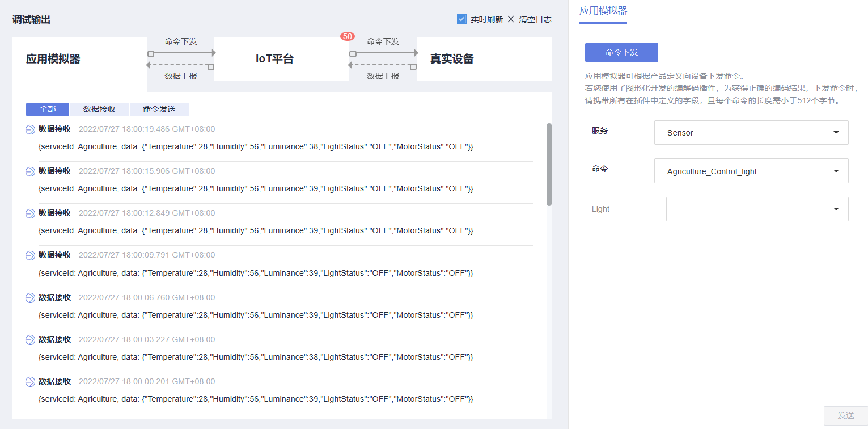Viewport: 868px width, 429px height.
Task: Select the 全部 log filter tab
Action: pyautogui.click(x=48, y=110)
